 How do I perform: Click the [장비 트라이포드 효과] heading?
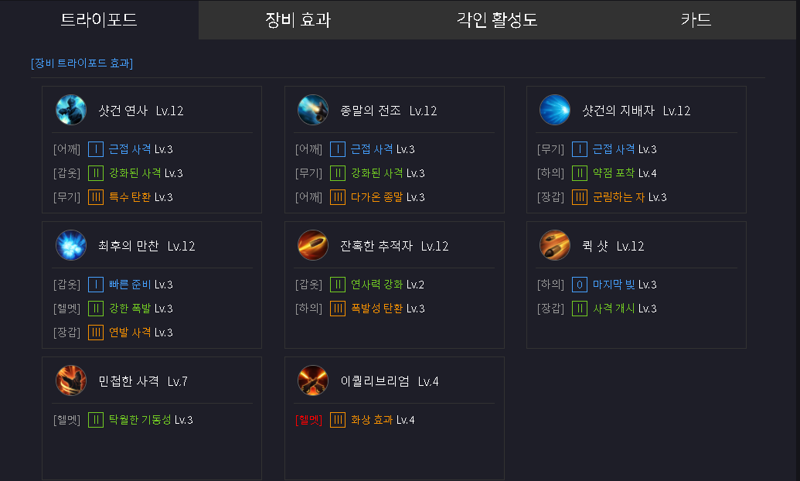(x=82, y=63)
